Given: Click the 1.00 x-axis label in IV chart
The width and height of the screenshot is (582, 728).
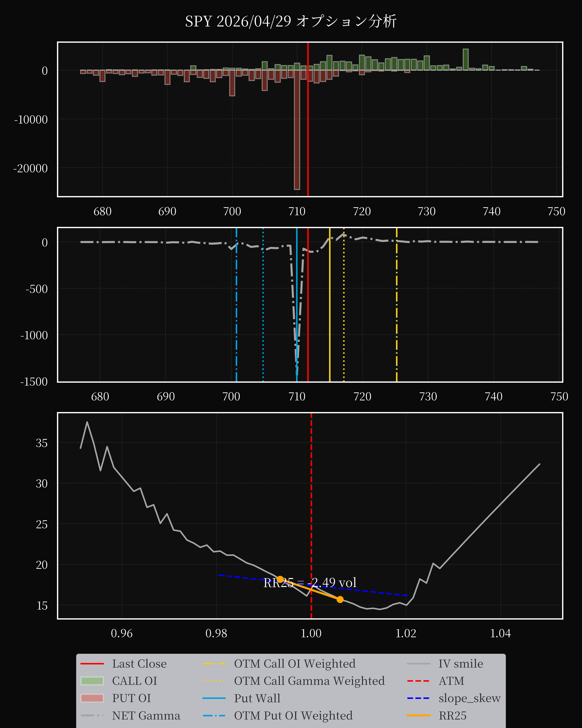Looking at the screenshot, I should click(x=311, y=633).
